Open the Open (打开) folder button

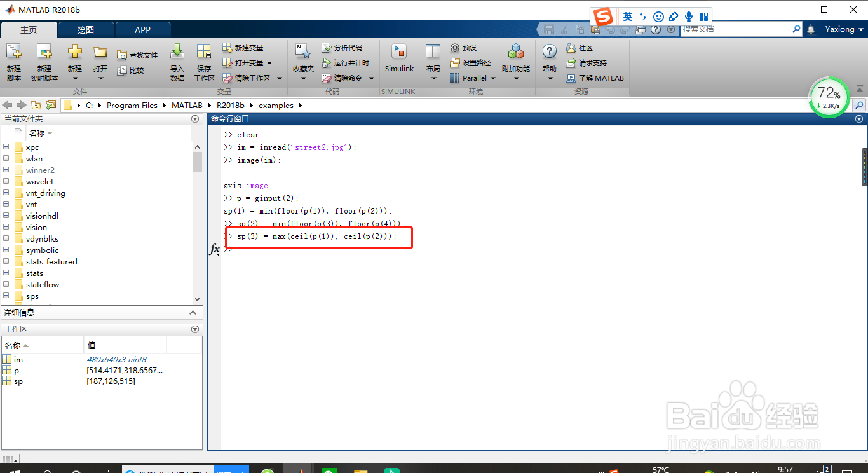[100, 62]
